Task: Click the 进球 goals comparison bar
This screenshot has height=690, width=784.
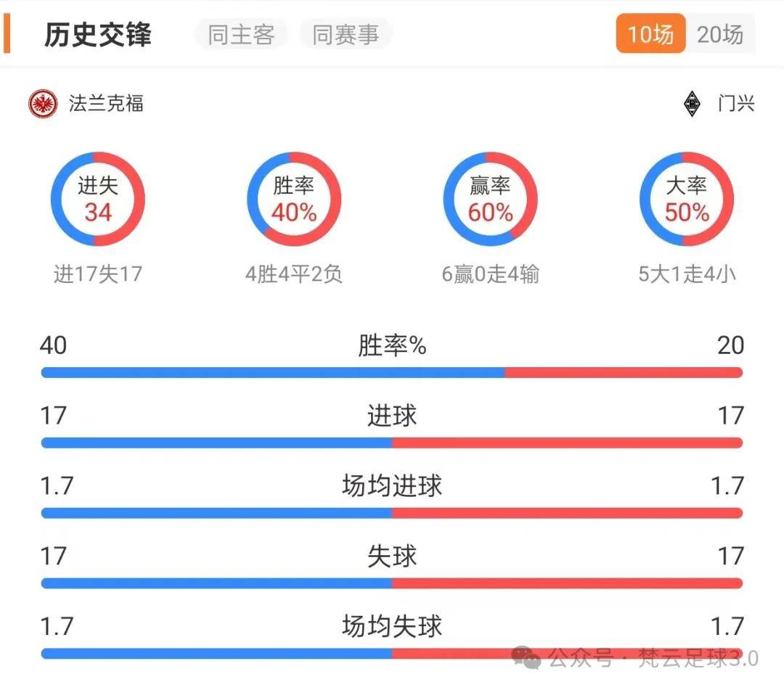Action: click(392, 442)
